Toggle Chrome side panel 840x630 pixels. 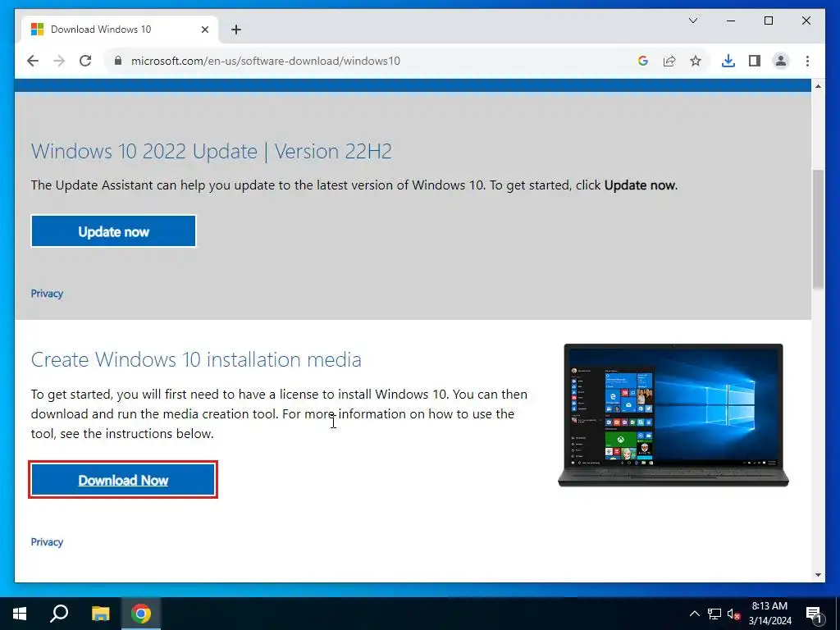coord(755,61)
